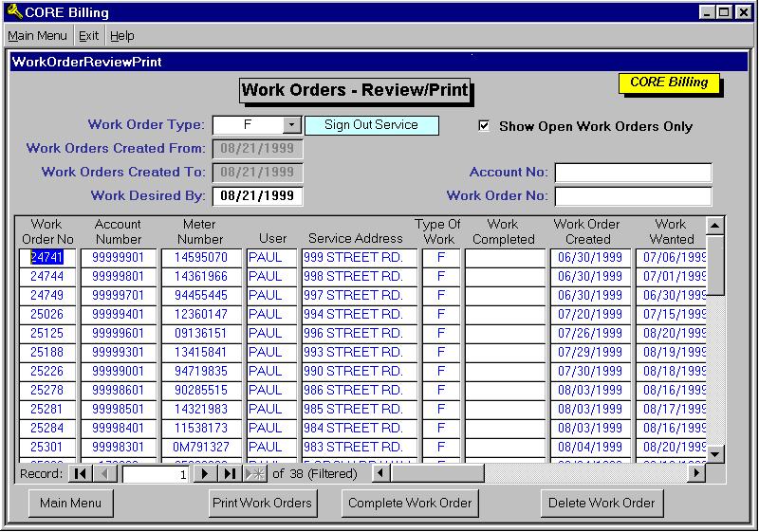Select work order number 25301 cell
This screenshot has width=759, height=532.
(x=47, y=447)
